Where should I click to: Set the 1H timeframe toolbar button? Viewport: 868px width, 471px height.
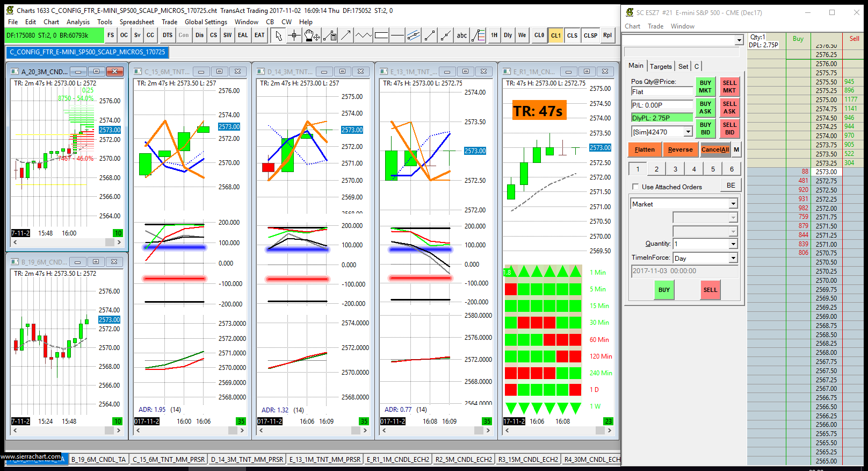point(494,35)
